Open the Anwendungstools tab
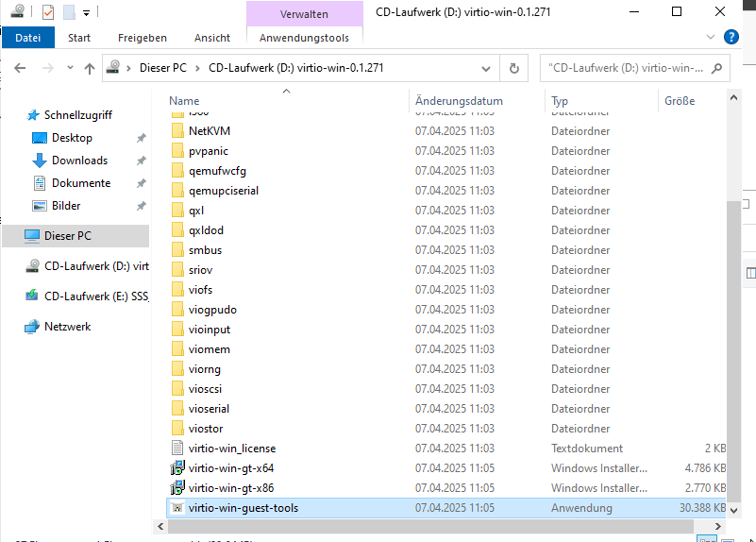This screenshot has width=756, height=542. [x=304, y=38]
